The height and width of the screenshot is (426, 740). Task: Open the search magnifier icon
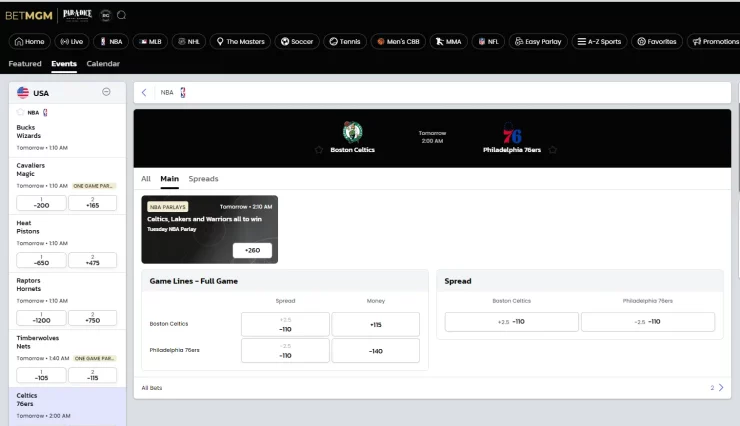(121, 15)
